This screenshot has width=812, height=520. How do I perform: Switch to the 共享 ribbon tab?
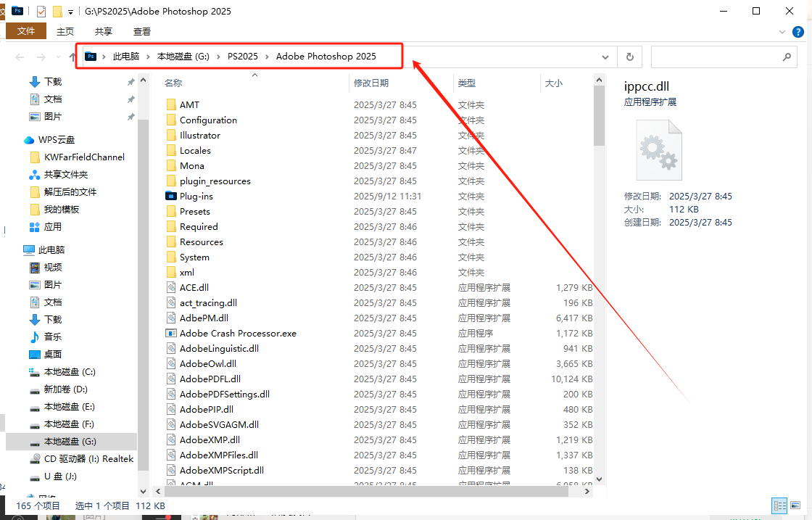tap(104, 32)
